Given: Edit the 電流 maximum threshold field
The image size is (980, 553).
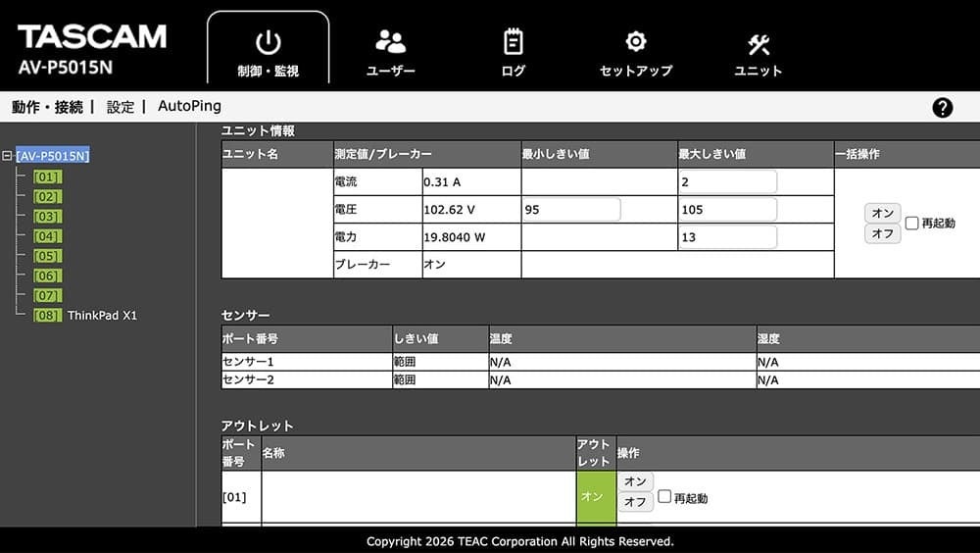Looking at the screenshot, I should point(727,182).
